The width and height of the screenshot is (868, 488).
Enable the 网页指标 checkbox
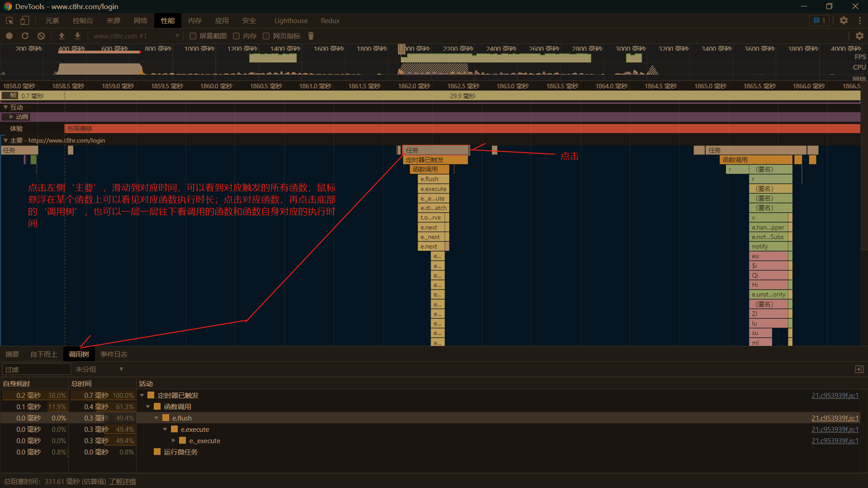[x=266, y=36]
